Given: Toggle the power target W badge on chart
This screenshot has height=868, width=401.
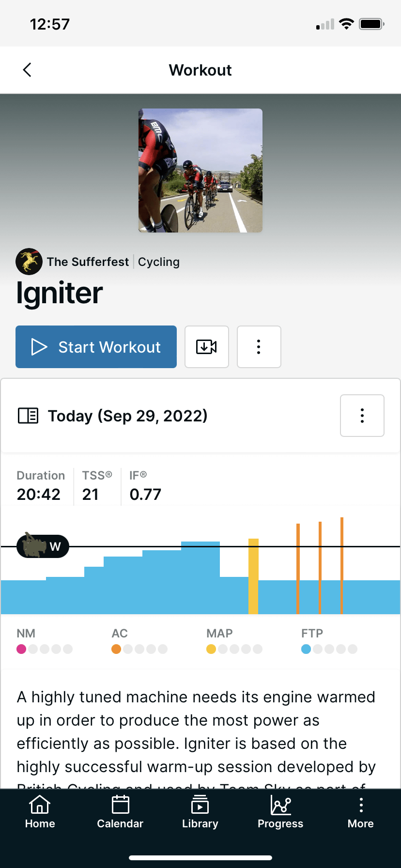Looking at the screenshot, I should (x=43, y=546).
